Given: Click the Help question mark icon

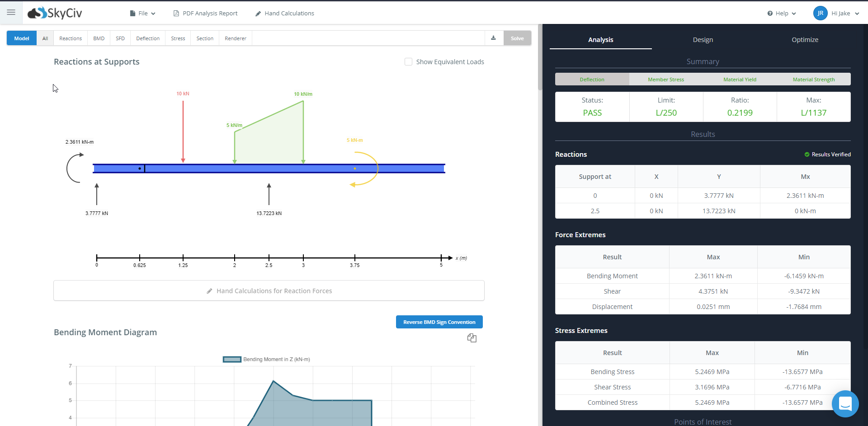Looking at the screenshot, I should click(770, 14).
